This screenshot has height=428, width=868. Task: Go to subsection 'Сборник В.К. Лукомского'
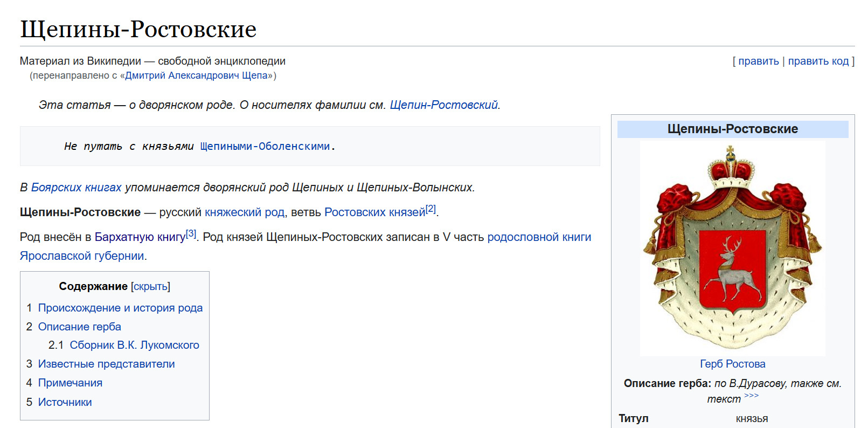point(134,345)
